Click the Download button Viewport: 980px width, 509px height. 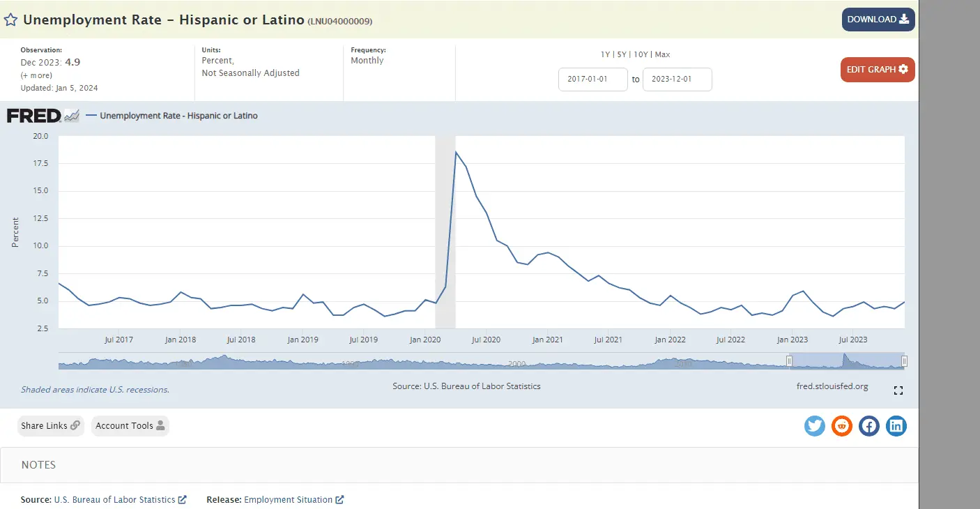click(x=878, y=20)
